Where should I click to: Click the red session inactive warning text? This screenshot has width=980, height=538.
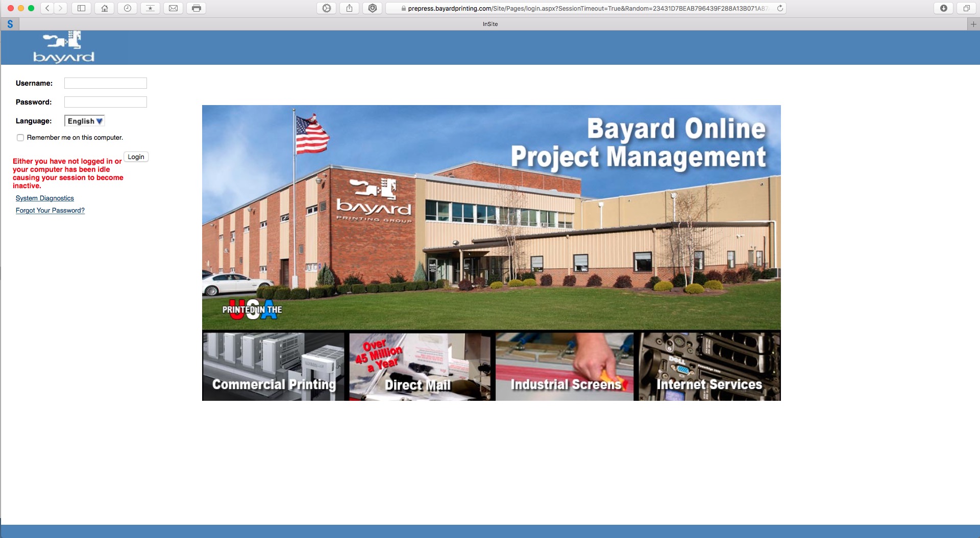[68, 173]
